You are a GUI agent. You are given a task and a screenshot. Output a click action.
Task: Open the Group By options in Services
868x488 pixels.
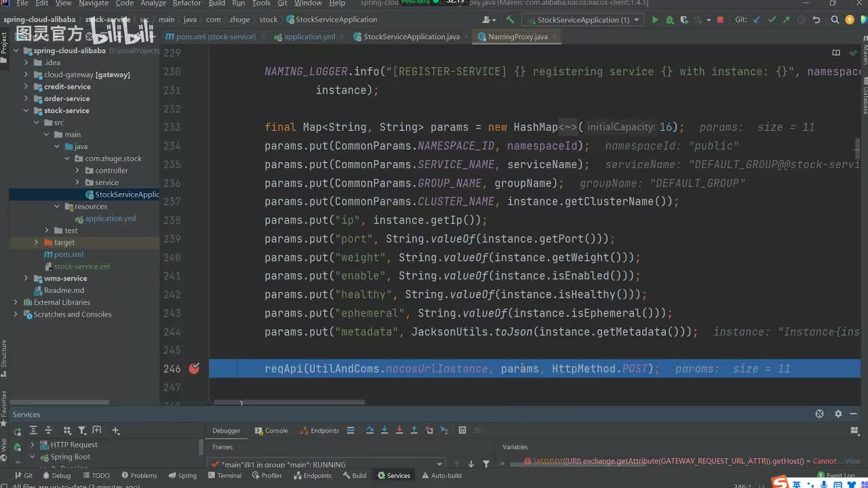67,430
